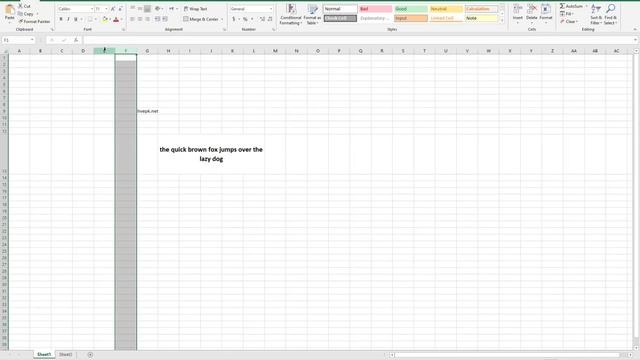Click the Merge & Center button

[201, 19]
